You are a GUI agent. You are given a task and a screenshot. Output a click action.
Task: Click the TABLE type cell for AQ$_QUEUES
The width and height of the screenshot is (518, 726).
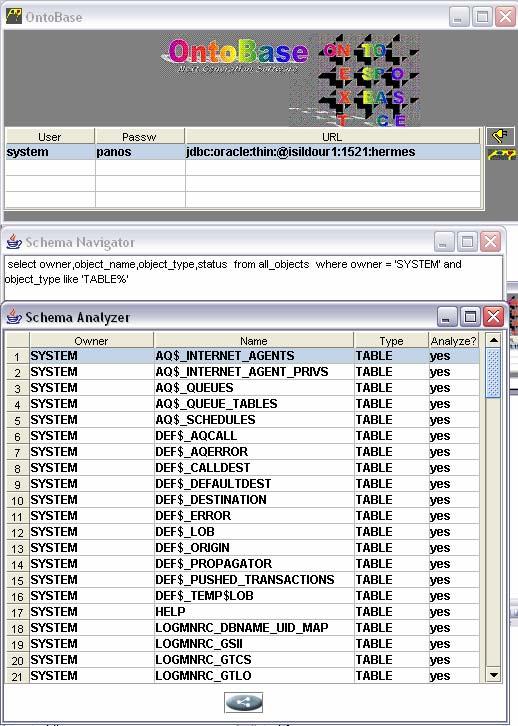[x=391, y=388]
